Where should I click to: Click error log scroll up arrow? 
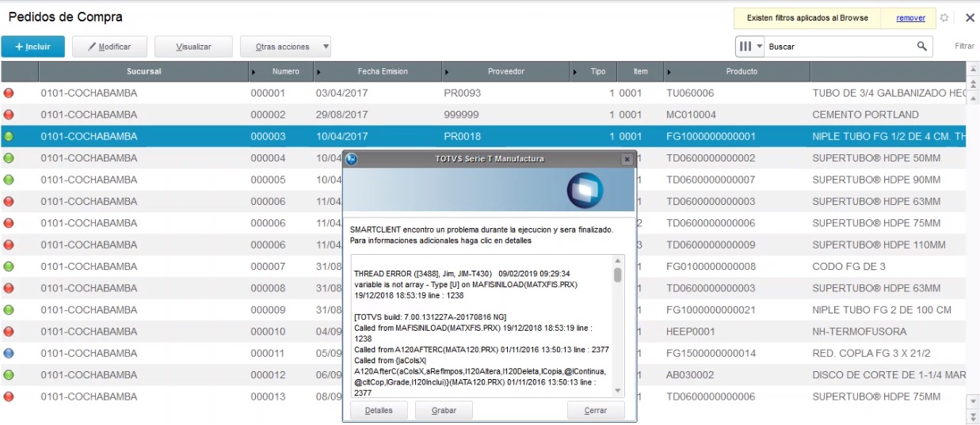[x=617, y=260]
